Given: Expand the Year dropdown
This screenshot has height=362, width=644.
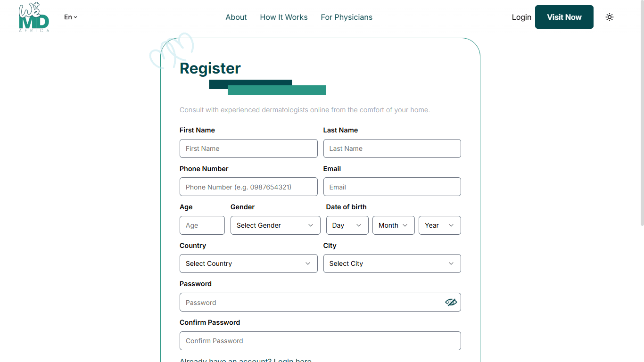Looking at the screenshot, I should pos(439,225).
